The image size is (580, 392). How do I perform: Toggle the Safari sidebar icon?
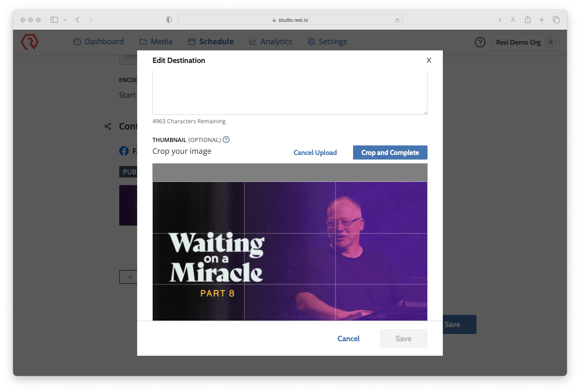54,19
